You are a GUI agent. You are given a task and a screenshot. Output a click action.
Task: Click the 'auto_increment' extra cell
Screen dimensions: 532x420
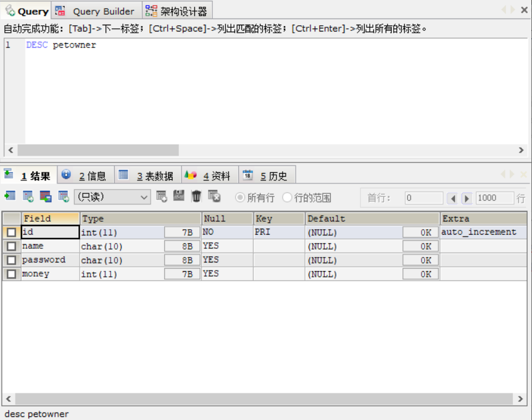click(x=483, y=232)
